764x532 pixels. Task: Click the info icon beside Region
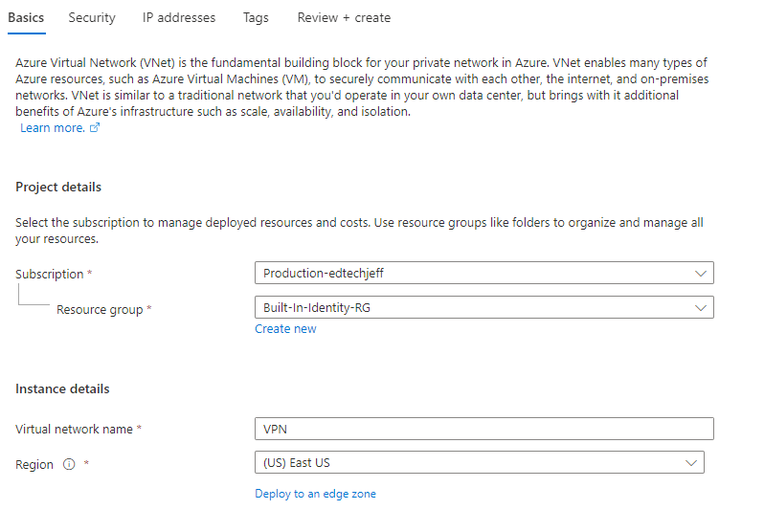pyautogui.click(x=69, y=464)
